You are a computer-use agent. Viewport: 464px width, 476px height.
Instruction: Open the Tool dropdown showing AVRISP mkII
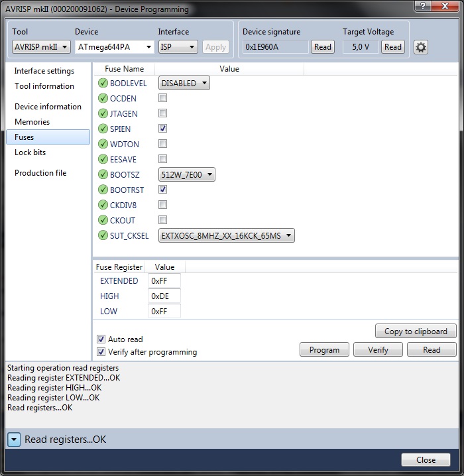41,47
